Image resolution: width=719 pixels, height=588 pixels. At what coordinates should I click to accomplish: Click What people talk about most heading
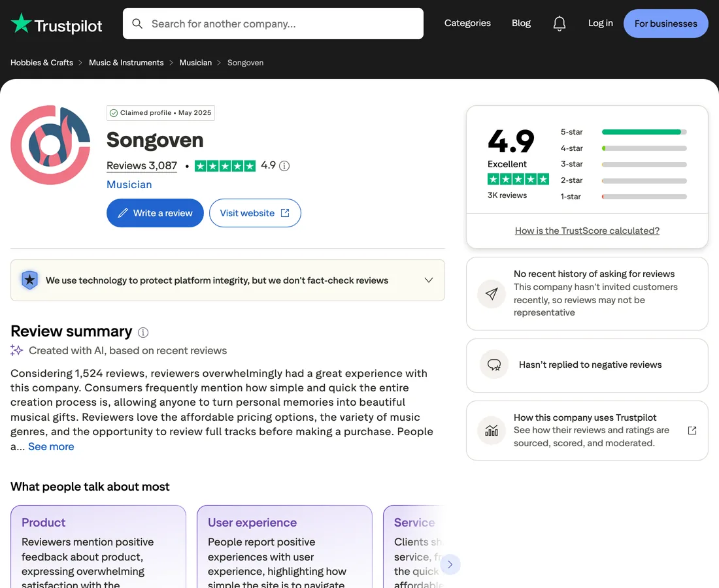pos(90,487)
